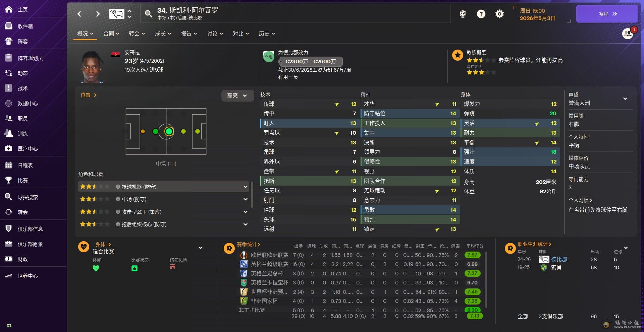Select the 英格兰超级联赛 stats row
The height and width of the screenshot is (332, 644).
click(x=361, y=264)
